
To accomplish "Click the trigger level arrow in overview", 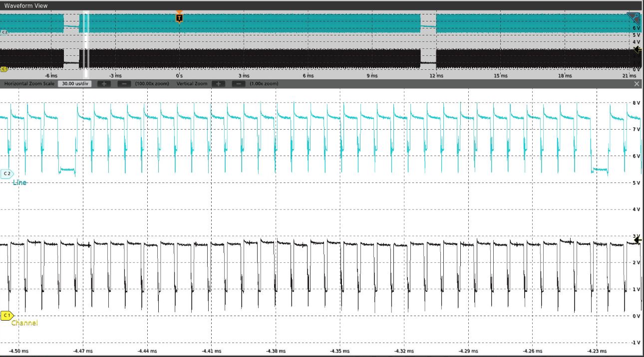I will pos(637,49).
